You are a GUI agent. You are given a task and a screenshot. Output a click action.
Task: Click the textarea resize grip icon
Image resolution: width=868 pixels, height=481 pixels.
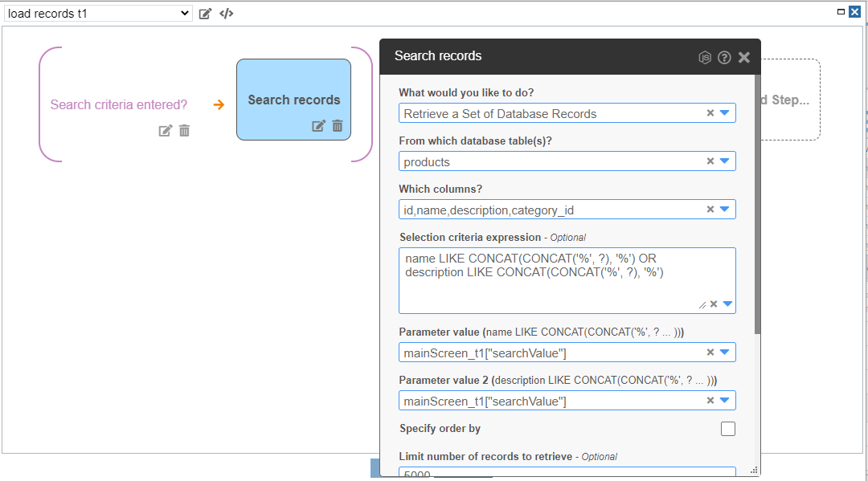point(702,304)
